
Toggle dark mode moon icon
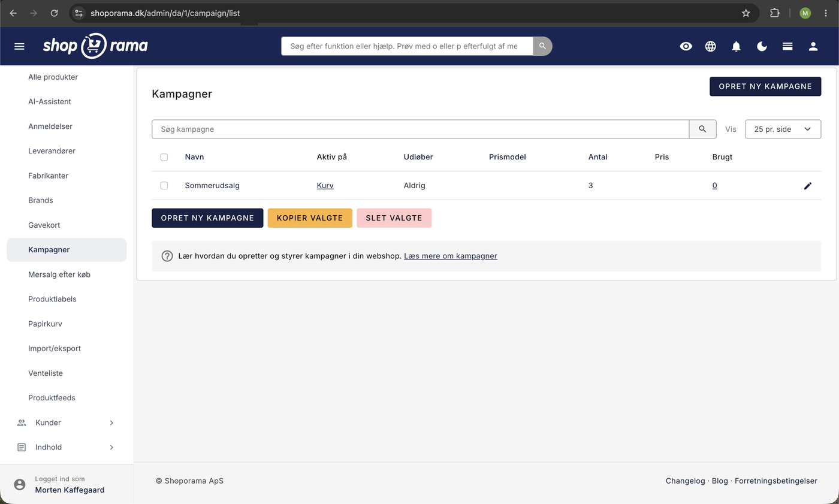coord(762,46)
